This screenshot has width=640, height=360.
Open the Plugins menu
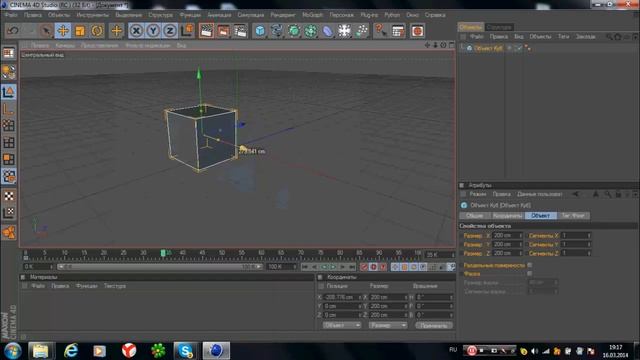[369, 15]
